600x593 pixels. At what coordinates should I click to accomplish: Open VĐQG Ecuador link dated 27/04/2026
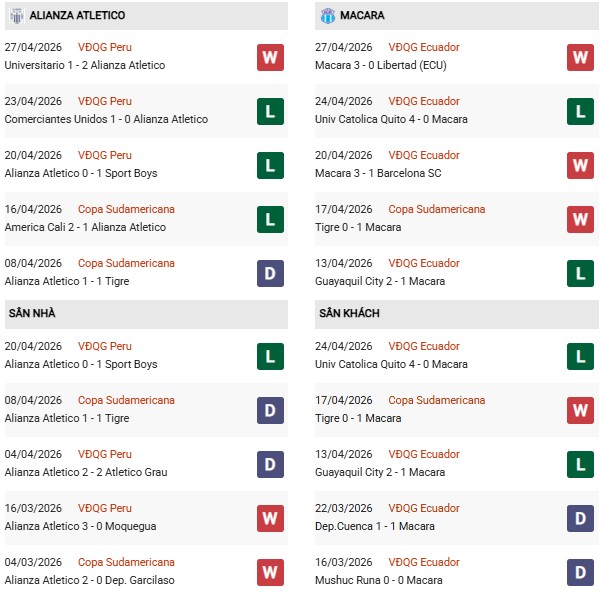(424, 47)
